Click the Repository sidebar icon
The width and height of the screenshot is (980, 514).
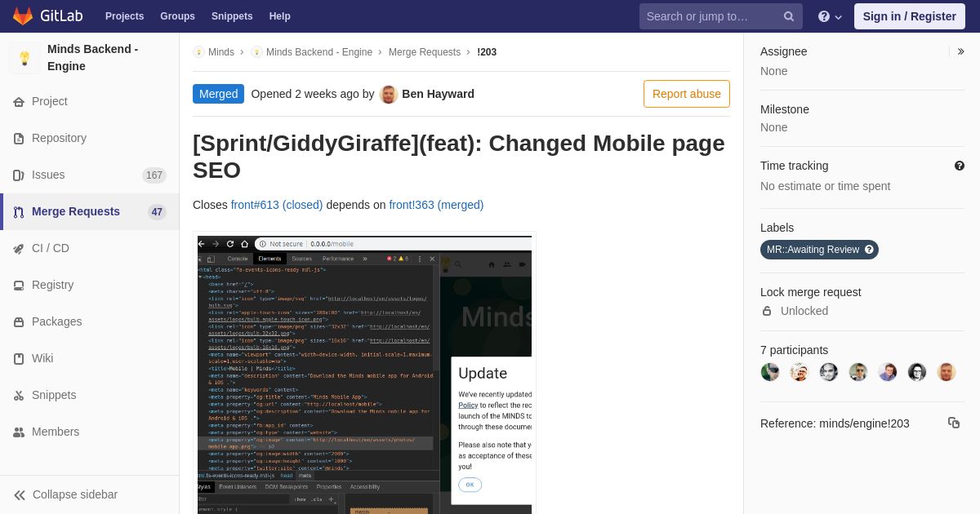19,139
